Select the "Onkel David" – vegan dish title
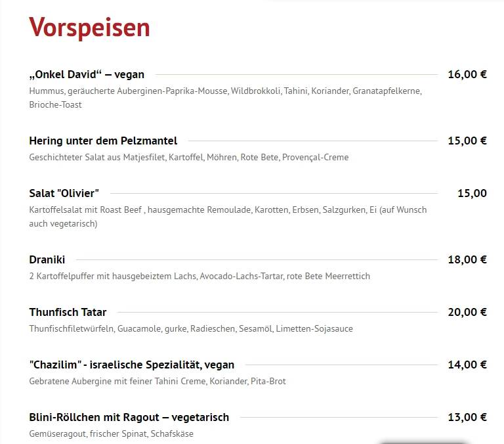 pos(87,74)
